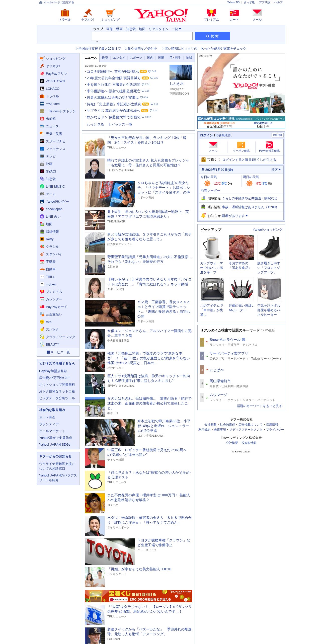Open ZOZOTOWN in the left sidebar

click(55, 81)
